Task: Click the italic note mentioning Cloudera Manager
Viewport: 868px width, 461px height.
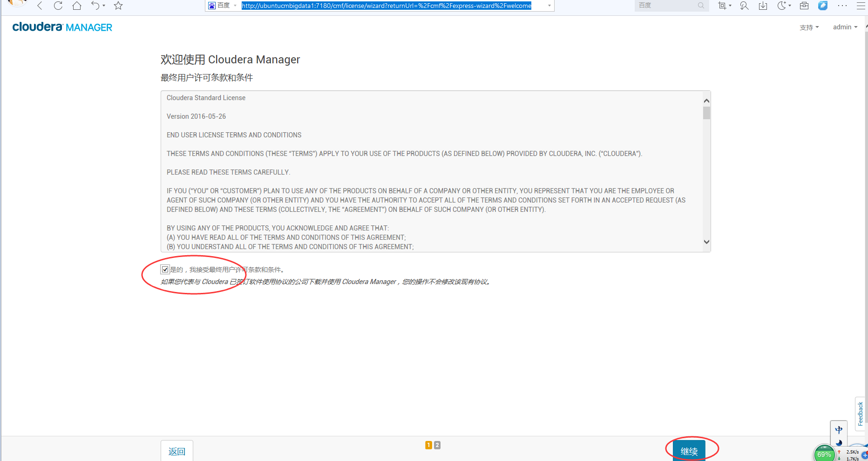Action: pyautogui.click(x=326, y=282)
